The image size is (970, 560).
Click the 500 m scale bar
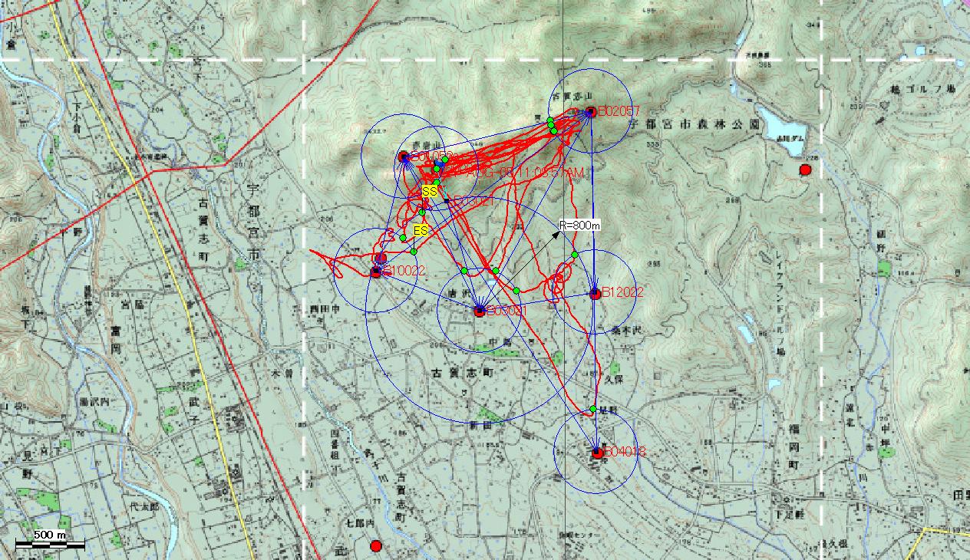(x=51, y=544)
